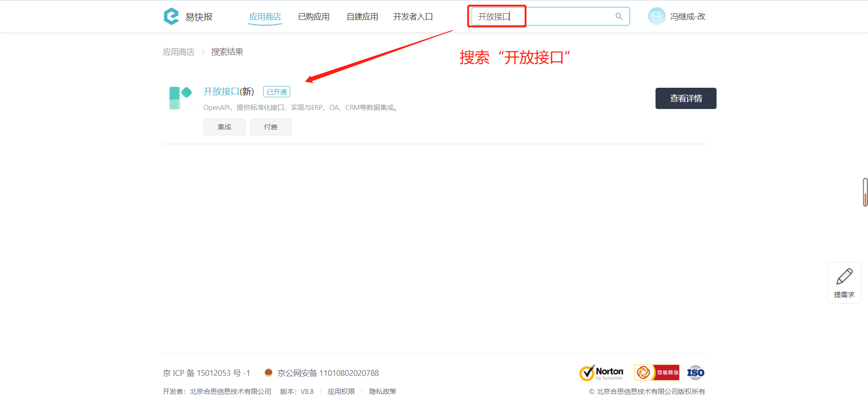Open the 隐私政策 footer link
Screen dimensions: 868x408
tap(382, 391)
